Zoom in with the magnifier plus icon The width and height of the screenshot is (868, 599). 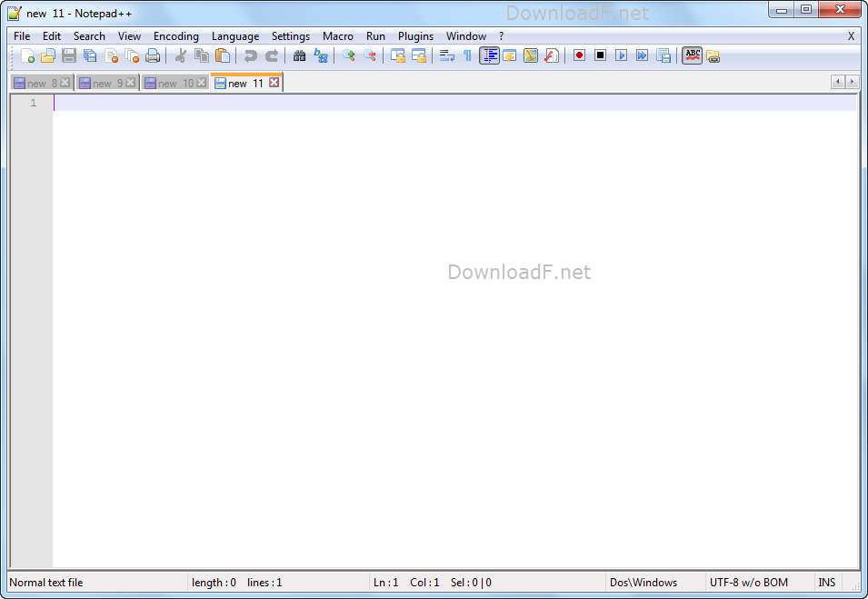click(x=348, y=55)
